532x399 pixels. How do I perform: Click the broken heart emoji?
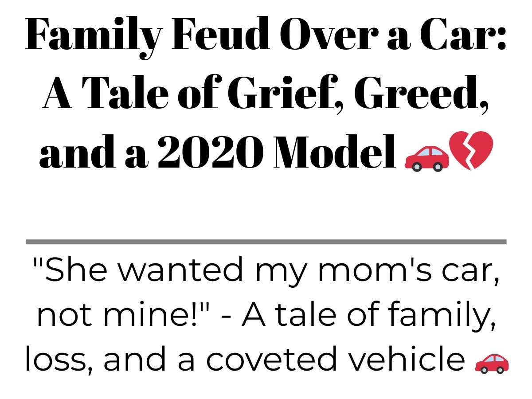[x=471, y=151]
